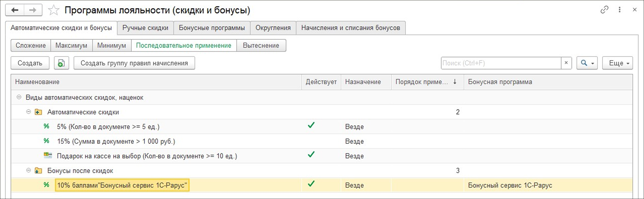644x199 pixels.
Task: Open the magnifier search options dropdown
Action: [x=587, y=63]
